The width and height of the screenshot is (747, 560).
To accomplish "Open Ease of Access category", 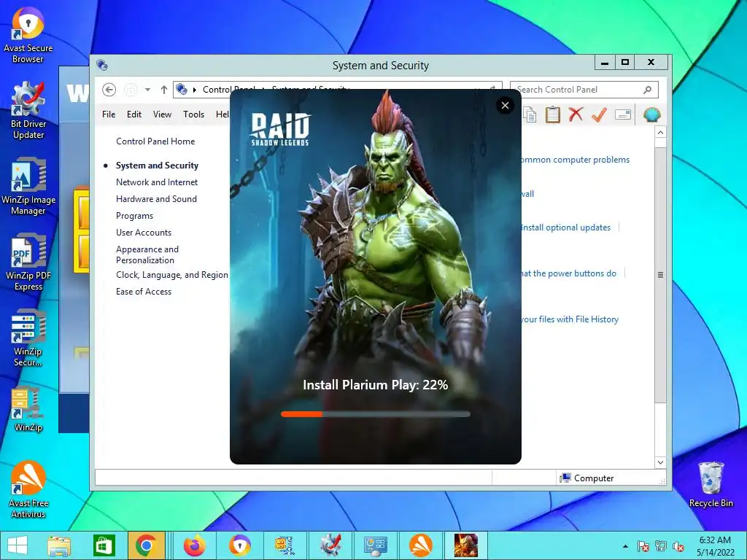I will 144,292.
